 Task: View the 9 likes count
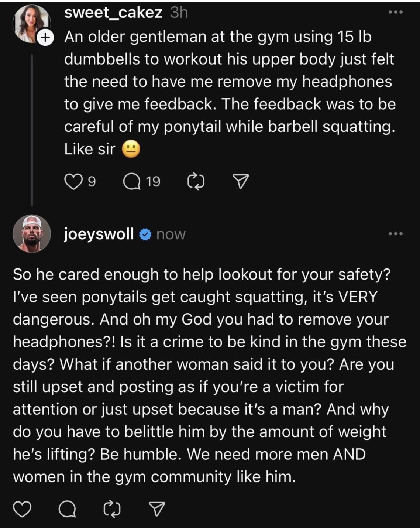(x=92, y=182)
